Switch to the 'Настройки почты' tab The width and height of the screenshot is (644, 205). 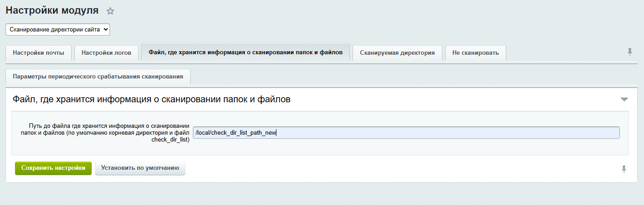coord(38,53)
